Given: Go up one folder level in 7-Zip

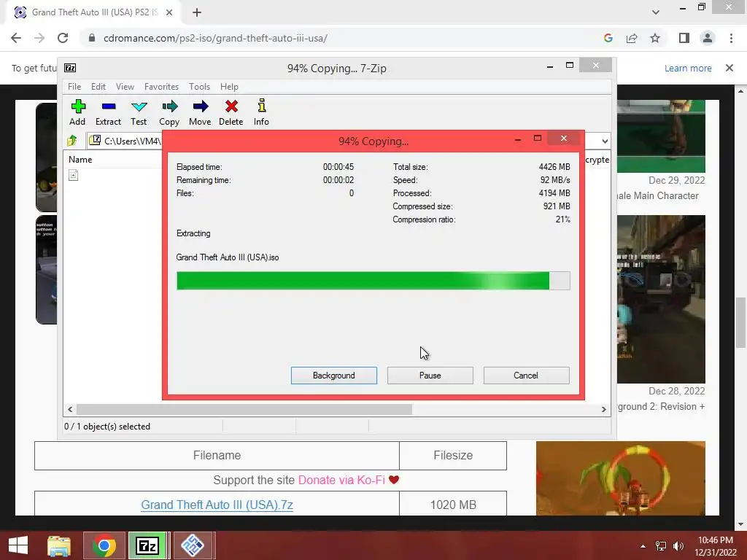Looking at the screenshot, I should pos(72,141).
